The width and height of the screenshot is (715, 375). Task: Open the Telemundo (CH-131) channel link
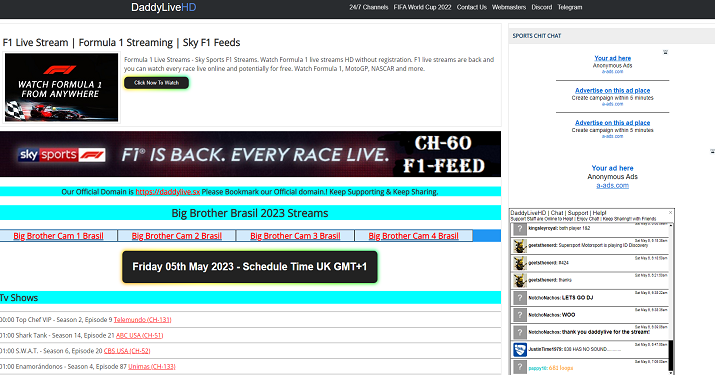click(x=142, y=320)
